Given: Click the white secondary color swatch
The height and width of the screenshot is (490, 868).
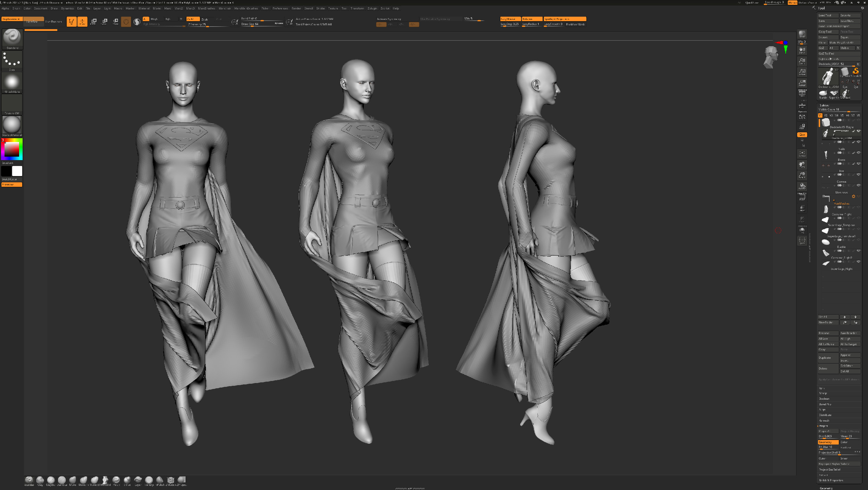Looking at the screenshot, I should [x=17, y=171].
